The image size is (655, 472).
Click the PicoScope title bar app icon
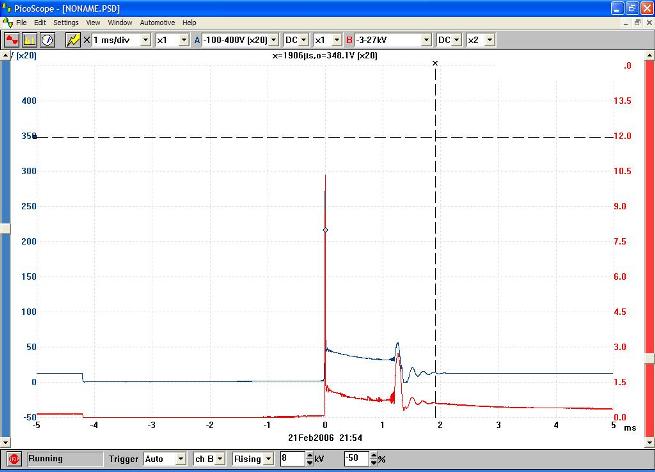click(8, 7)
